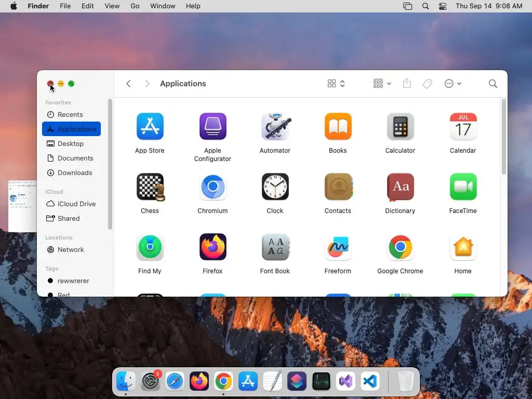Select iCloud Drive in the sidebar
This screenshot has height=399, width=532.
pos(71,204)
